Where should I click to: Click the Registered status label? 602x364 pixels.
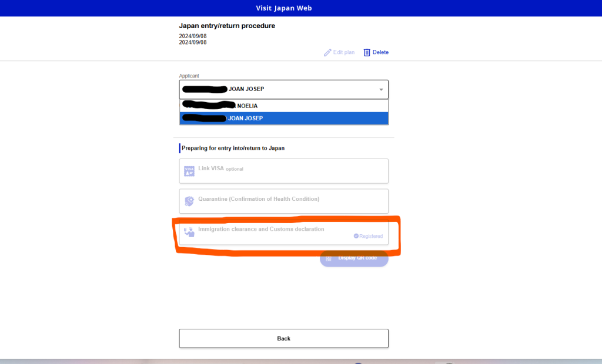(x=371, y=236)
